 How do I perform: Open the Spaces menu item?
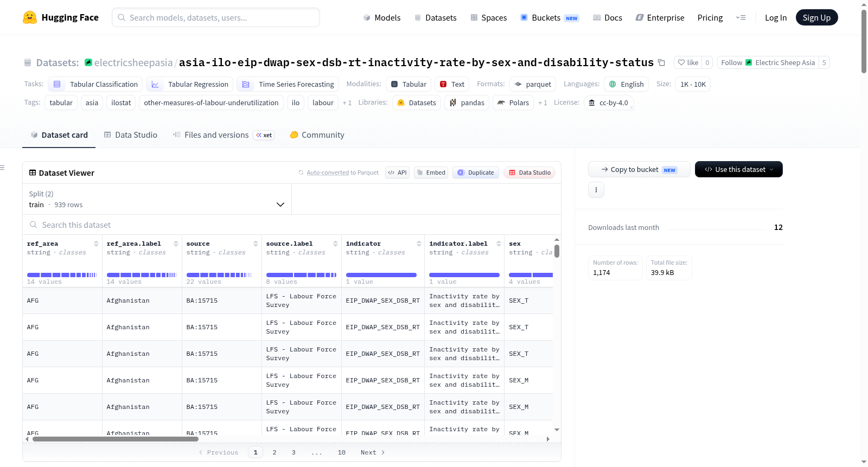coord(489,17)
